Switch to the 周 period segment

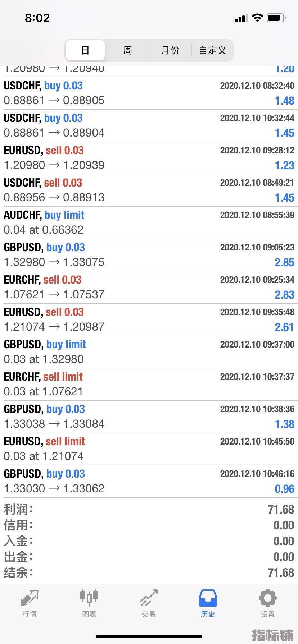tap(127, 50)
